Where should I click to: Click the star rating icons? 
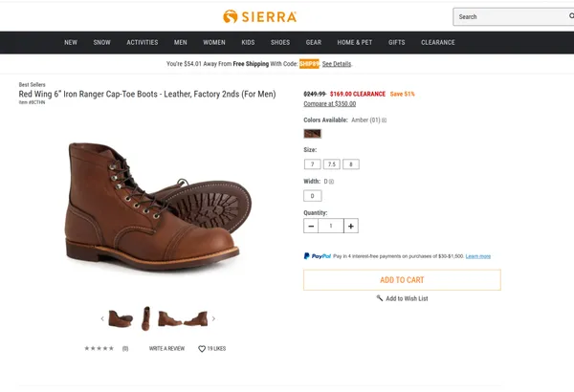click(99, 349)
